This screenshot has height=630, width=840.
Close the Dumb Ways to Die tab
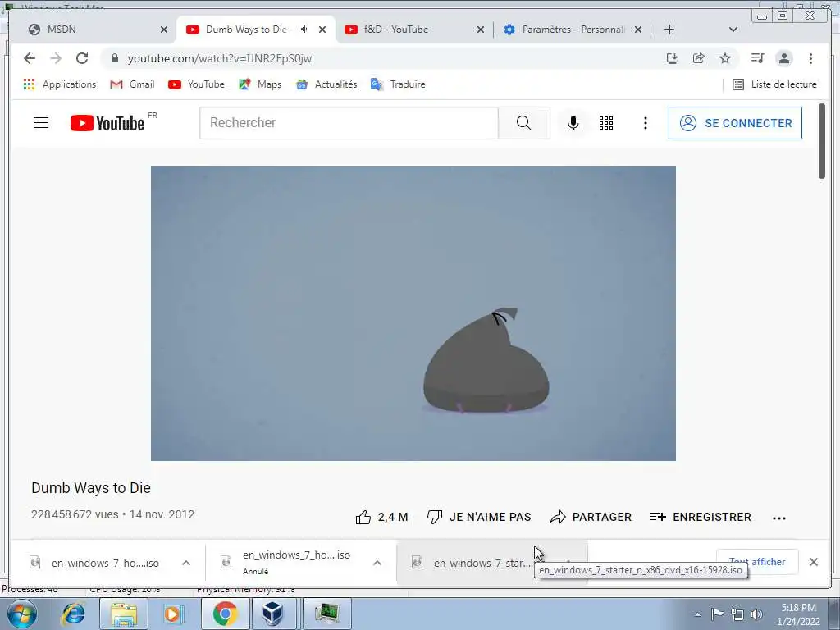click(x=322, y=30)
